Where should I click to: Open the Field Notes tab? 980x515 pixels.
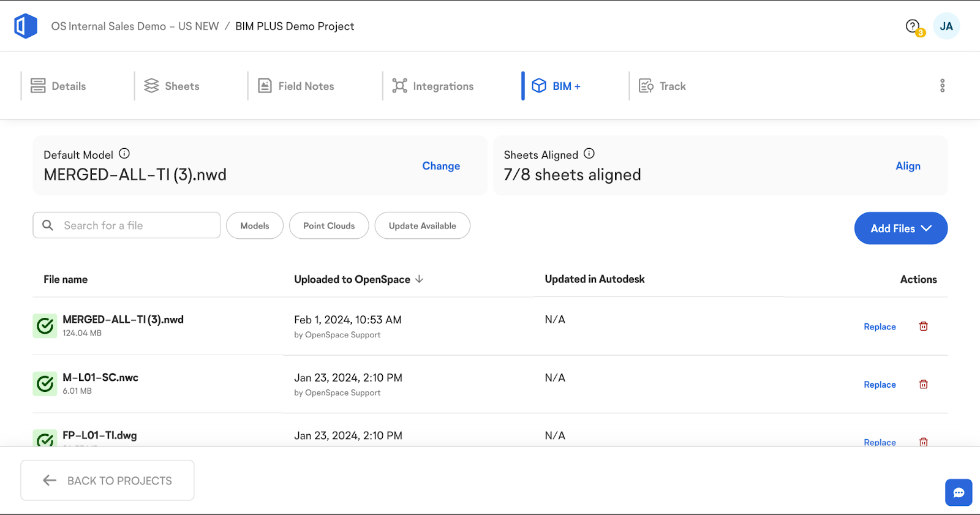(296, 86)
